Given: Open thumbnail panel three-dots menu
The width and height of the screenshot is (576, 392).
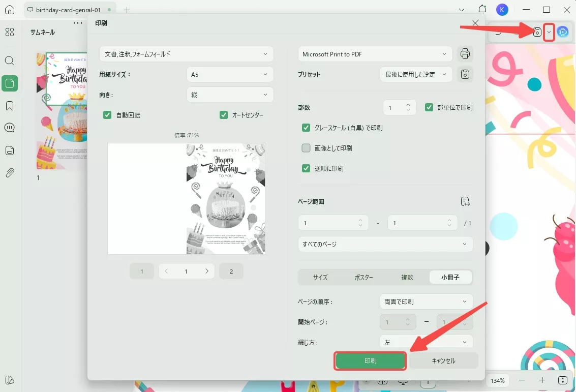Looking at the screenshot, I should (x=78, y=23).
